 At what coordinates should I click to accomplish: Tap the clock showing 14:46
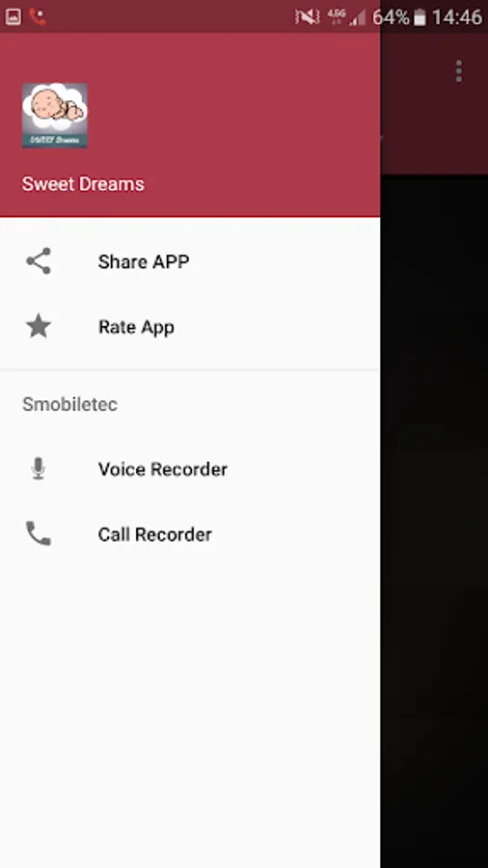[x=457, y=17]
